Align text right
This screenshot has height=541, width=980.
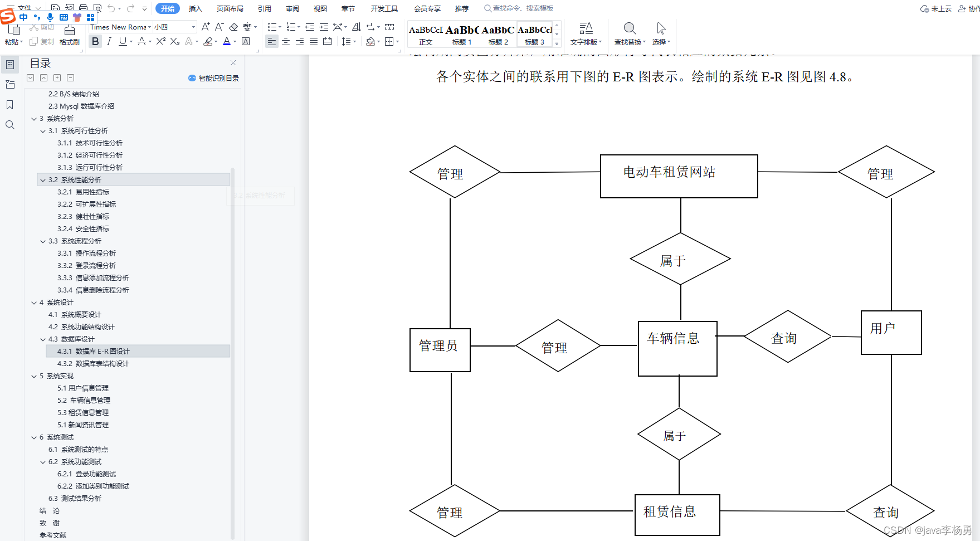pos(300,41)
